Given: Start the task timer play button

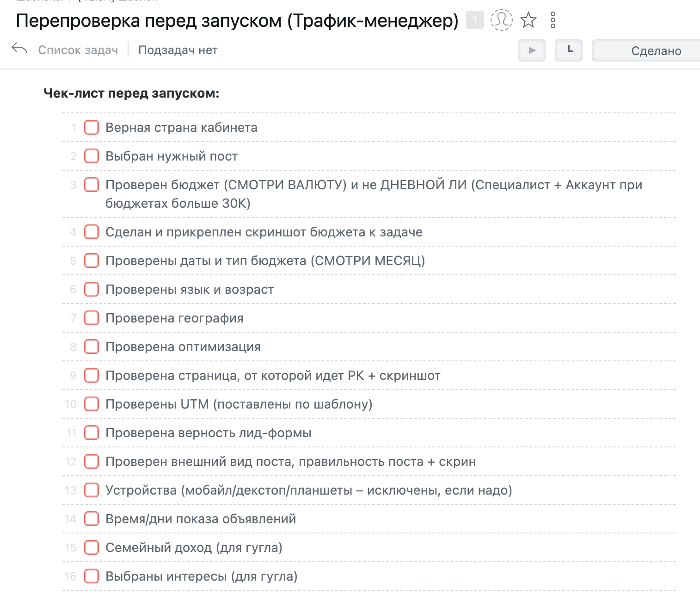Looking at the screenshot, I should pos(532,50).
